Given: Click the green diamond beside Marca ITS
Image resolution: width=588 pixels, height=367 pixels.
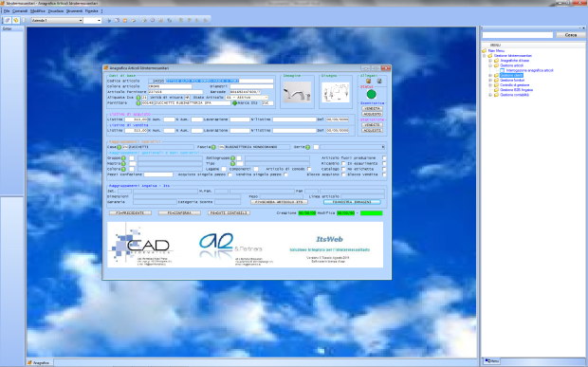Looking at the screenshot, I should click(x=235, y=103).
